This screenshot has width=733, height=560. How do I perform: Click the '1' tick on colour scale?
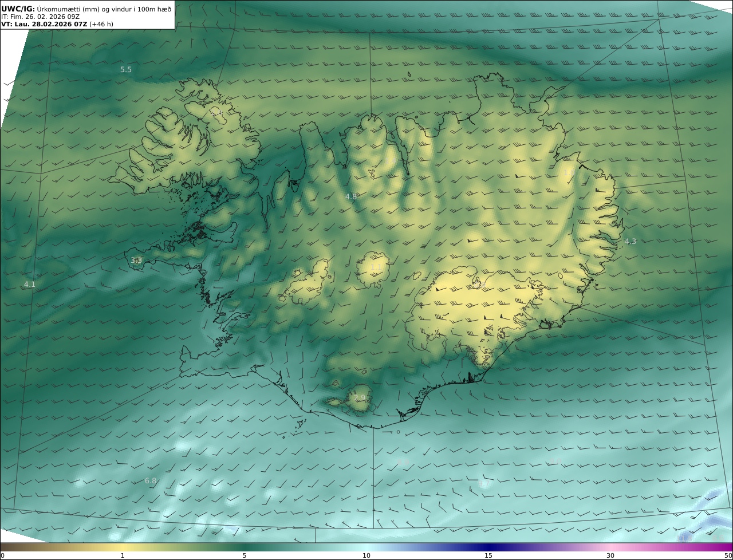click(x=123, y=555)
